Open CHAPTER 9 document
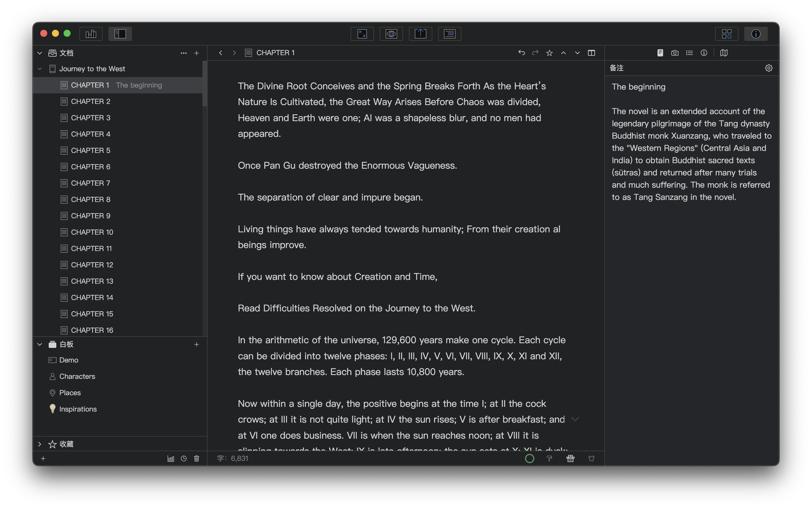The image size is (812, 509). pyautogui.click(x=118, y=216)
